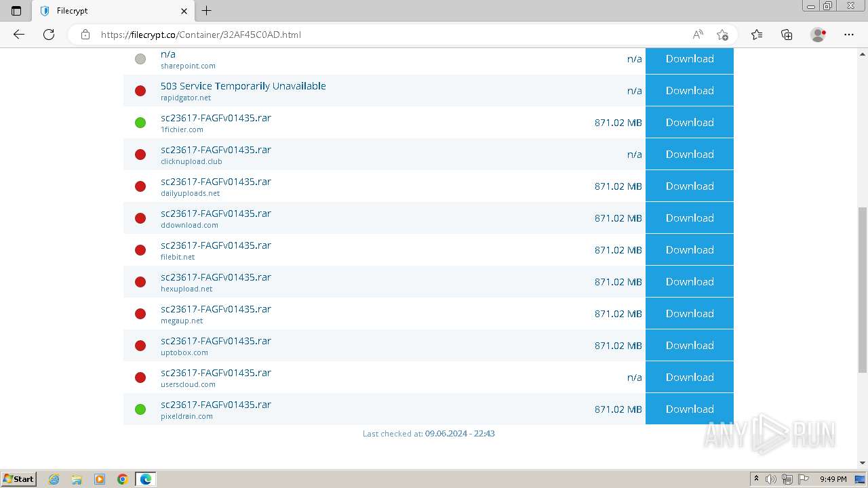Viewport: 868px width, 488px height.
Task: Show hidden tray icons arrow
Action: [x=756, y=479]
